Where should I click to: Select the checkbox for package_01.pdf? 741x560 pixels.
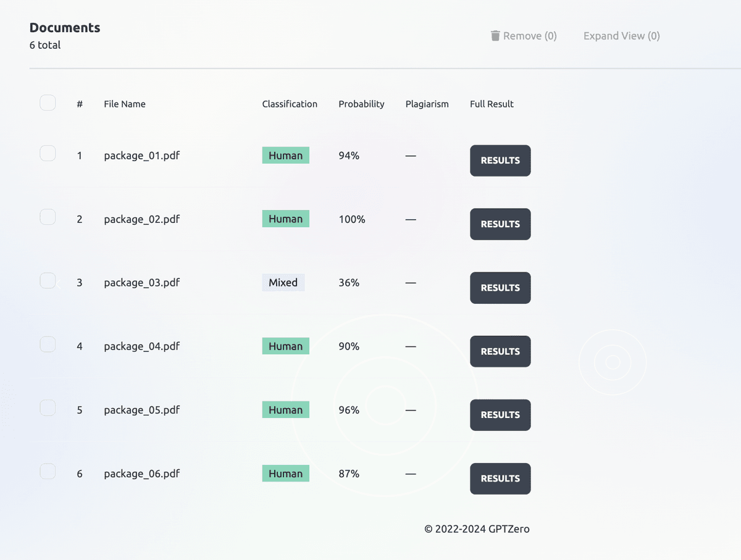[x=48, y=153]
